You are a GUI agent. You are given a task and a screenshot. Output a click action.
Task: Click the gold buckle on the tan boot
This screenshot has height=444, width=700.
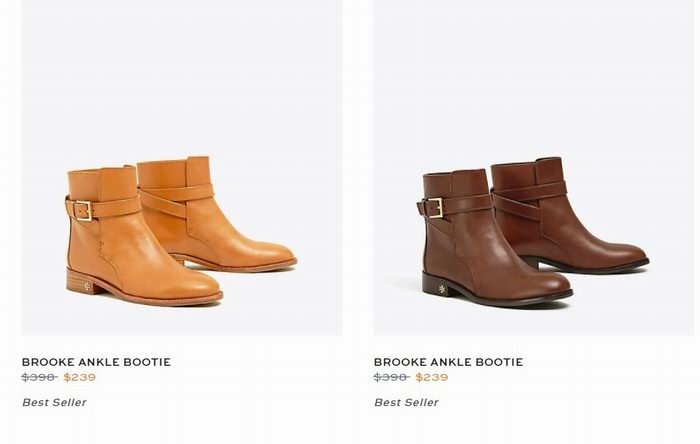(x=82, y=211)
